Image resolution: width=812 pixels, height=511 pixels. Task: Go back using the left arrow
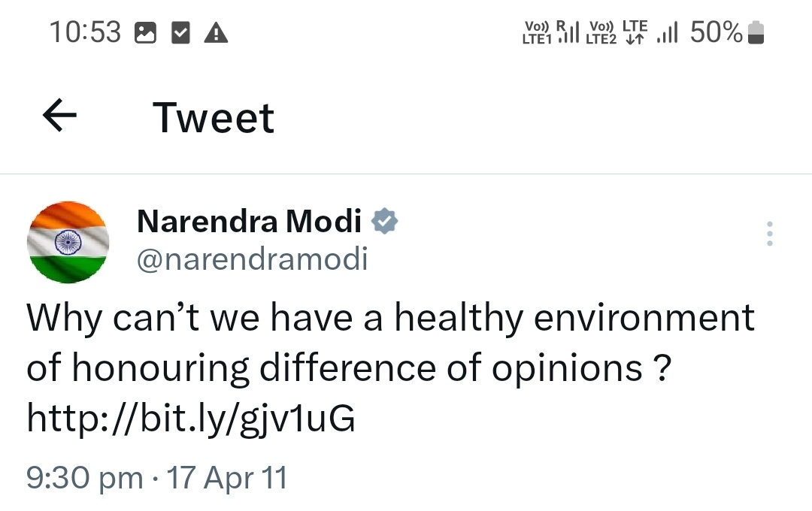click(x=60, y=116)
